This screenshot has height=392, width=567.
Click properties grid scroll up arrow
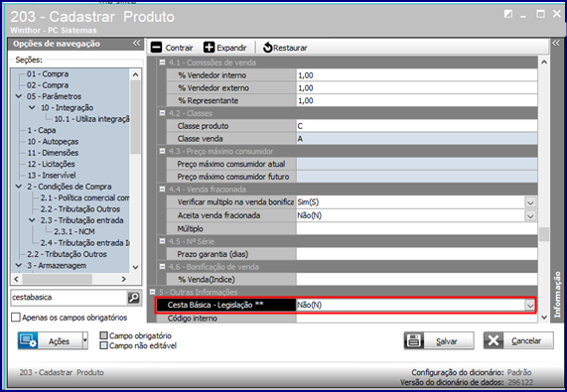pyautogui.click(x=544, y=63)
